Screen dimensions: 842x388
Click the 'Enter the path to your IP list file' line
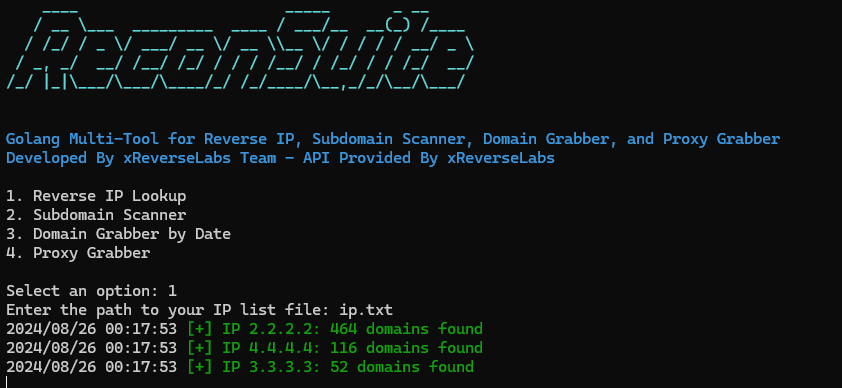(199, 310)
